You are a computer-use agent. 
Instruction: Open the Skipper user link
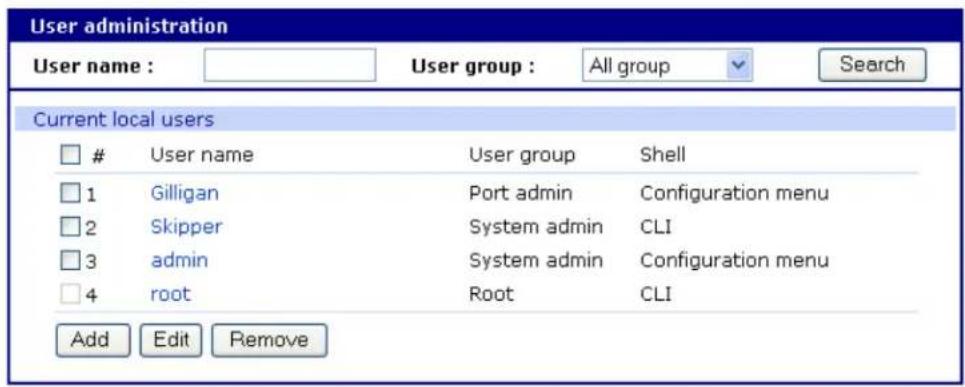tap(186, 227)
